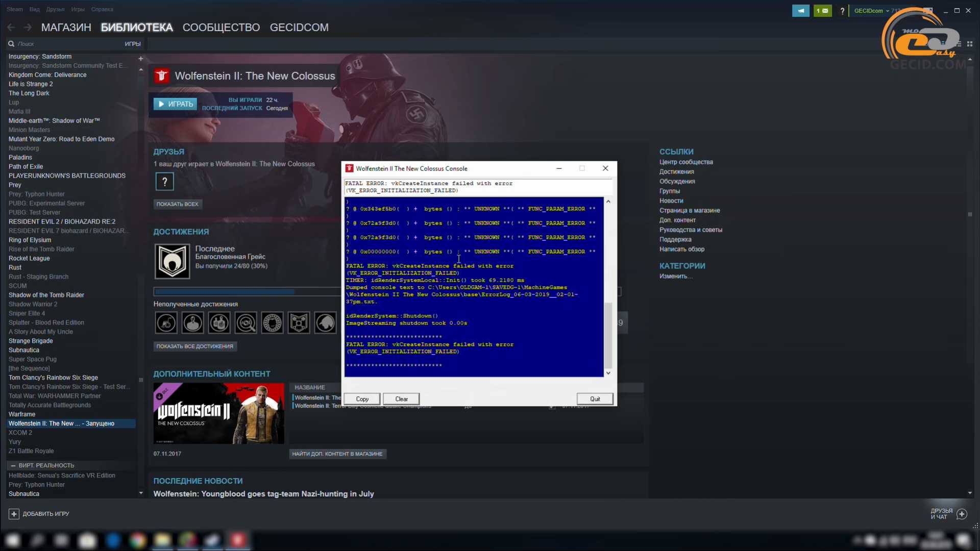Click ДОБАВИТЬ ИГРУ at the bottom left

[x=46, y=514]
